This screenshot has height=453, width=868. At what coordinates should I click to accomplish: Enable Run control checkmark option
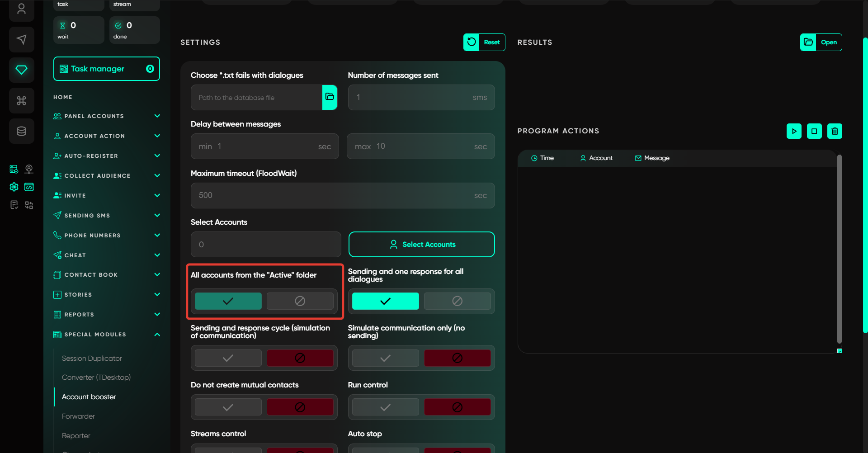coord(385,407)
